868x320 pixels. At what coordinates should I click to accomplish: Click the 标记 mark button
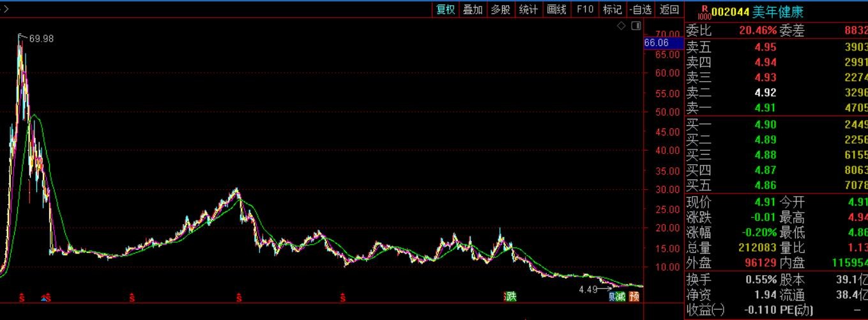612,10
